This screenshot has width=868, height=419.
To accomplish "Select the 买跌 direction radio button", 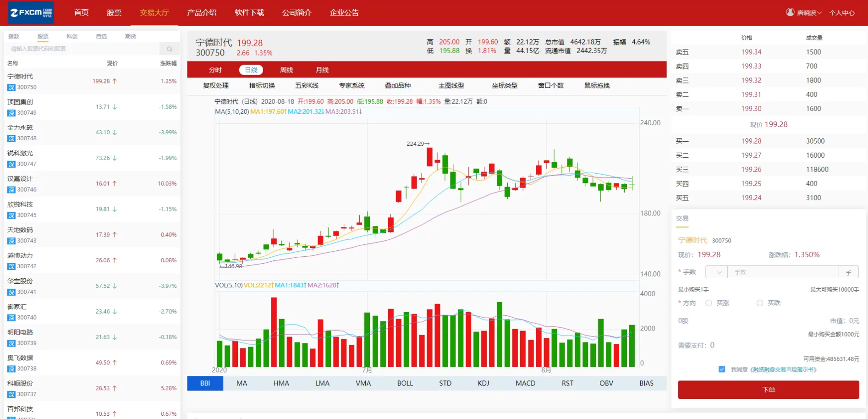I will tap(760, 303).
